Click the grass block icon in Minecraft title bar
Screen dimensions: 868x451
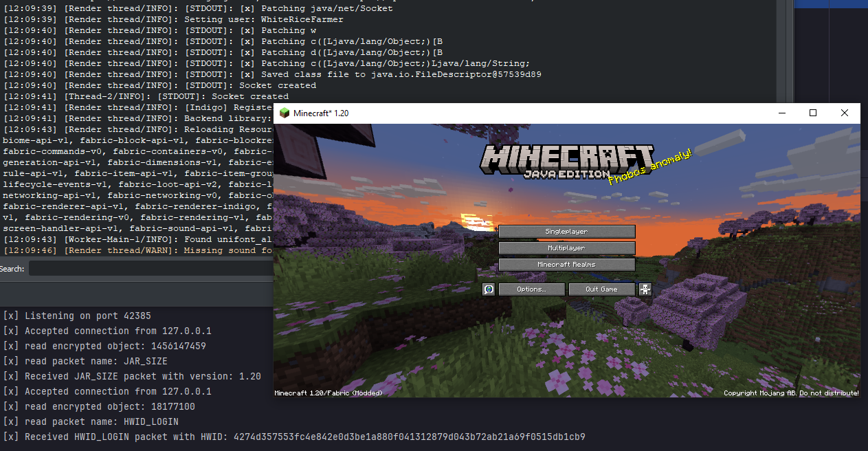[285, 113]
